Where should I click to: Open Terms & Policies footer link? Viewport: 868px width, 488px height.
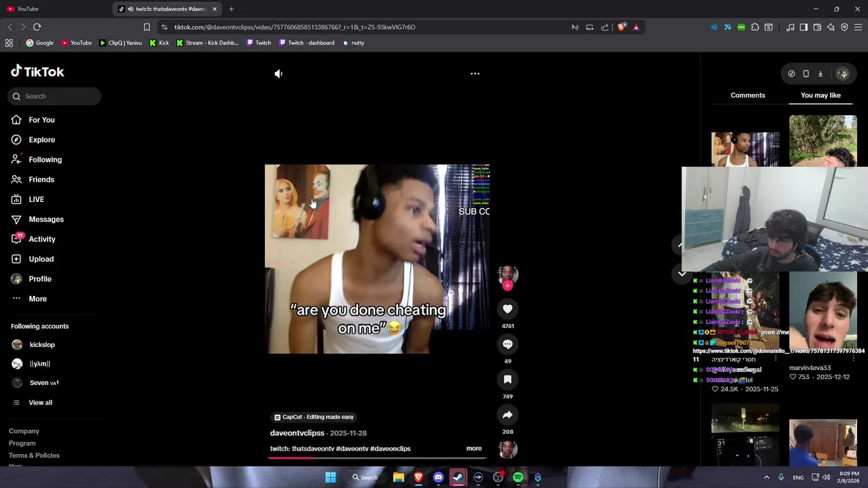(34, 455)
